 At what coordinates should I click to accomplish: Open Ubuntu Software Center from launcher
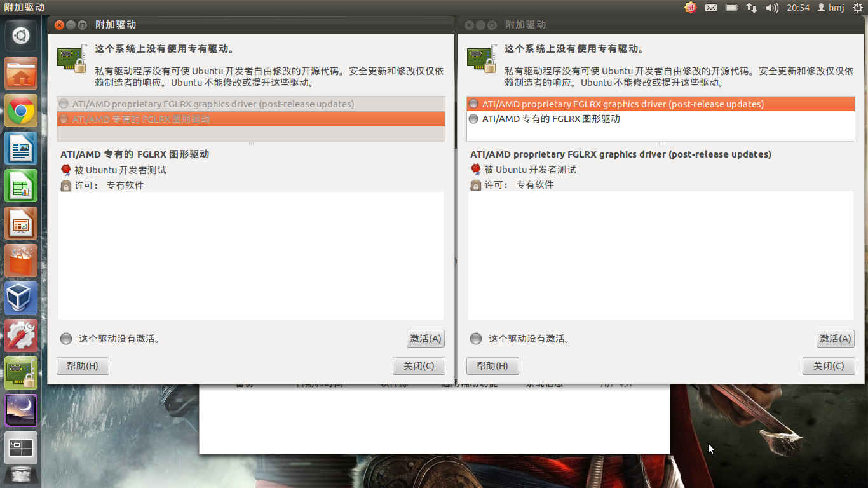pyautogui.click(x=21, y=261)
